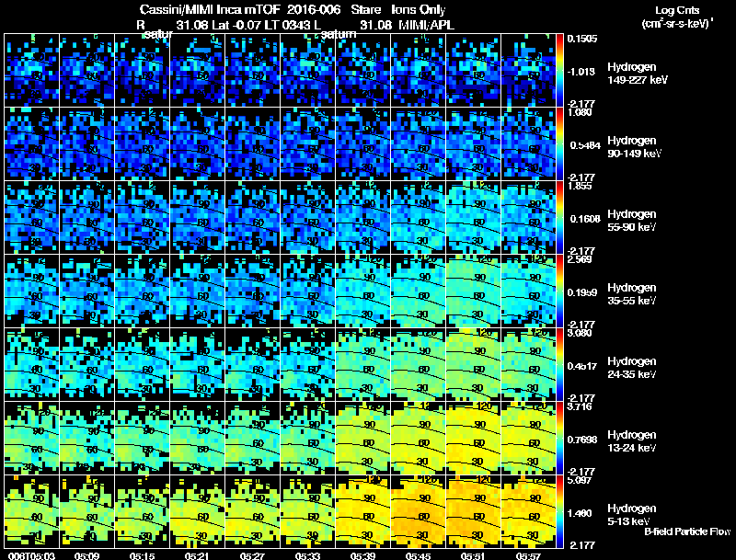Click the 90-149 keV color bar
Screen dimensions: 736x560
tap(559, 144)
